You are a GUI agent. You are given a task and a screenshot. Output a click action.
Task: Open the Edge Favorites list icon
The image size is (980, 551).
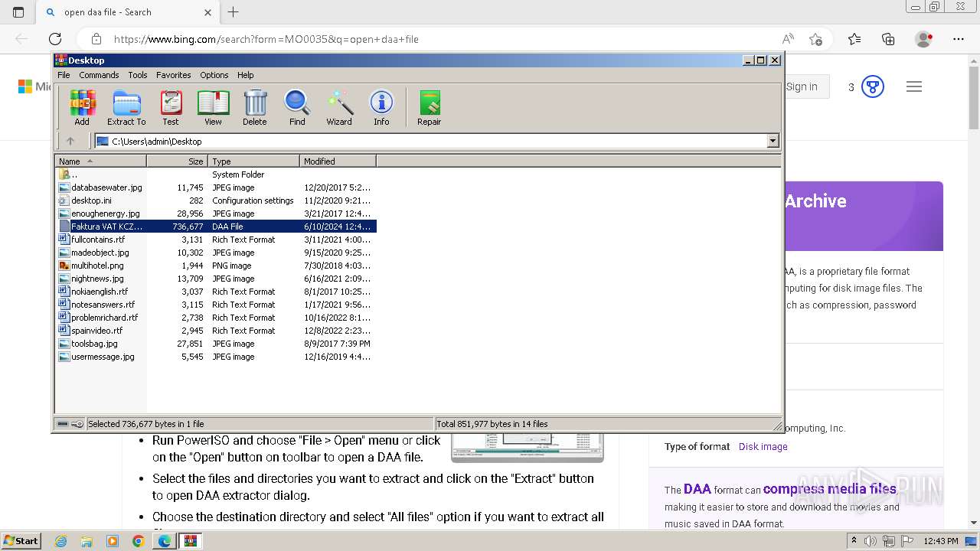click(x=854, y=39)
